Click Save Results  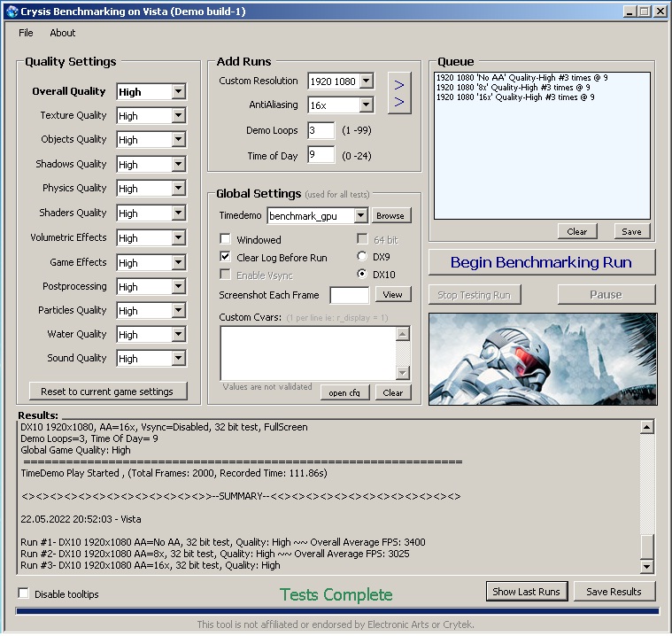(x=614, y=592)
